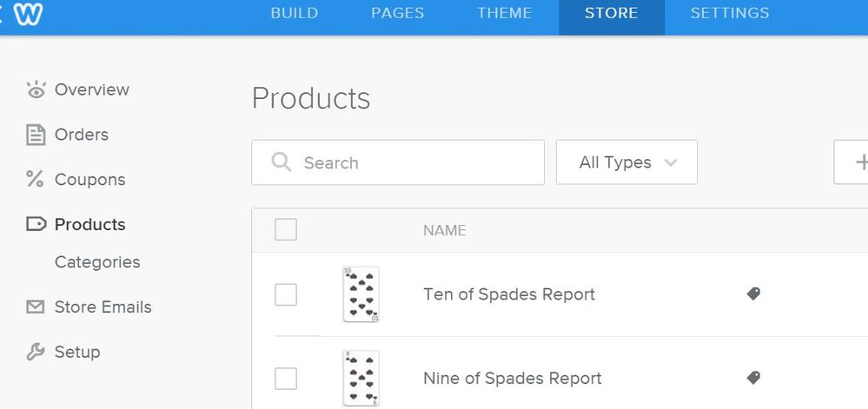868x409 pixels.
Task: Open Overview via the eye icon
Action: 36,89
